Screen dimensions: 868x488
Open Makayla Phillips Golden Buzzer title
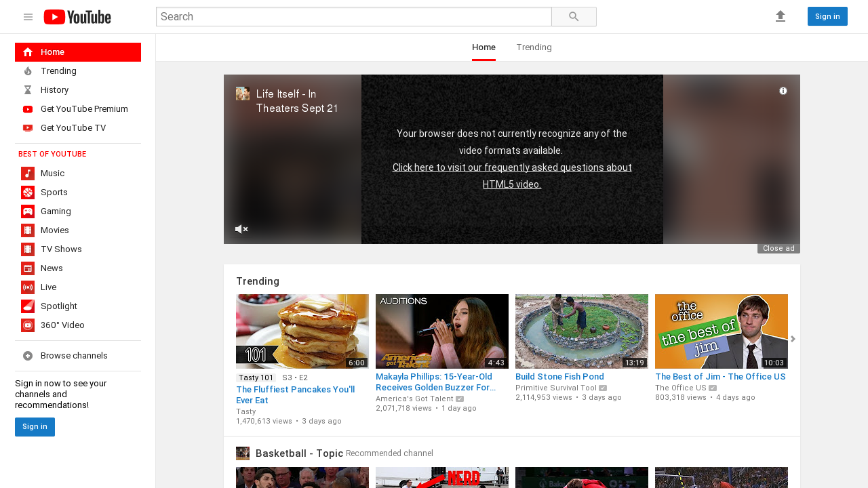435,382
